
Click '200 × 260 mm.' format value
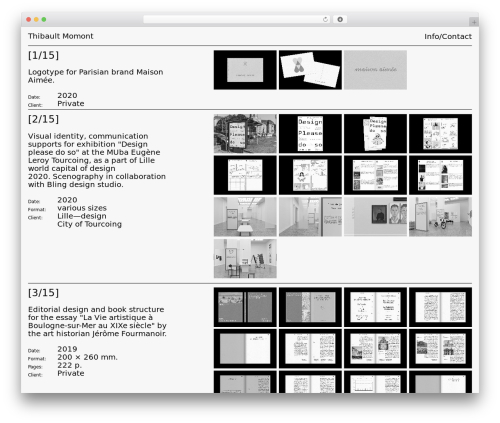(87, 357)
